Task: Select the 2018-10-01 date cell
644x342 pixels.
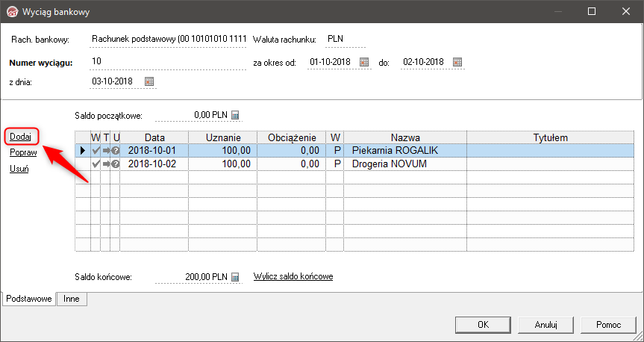Action: (154, 150)
